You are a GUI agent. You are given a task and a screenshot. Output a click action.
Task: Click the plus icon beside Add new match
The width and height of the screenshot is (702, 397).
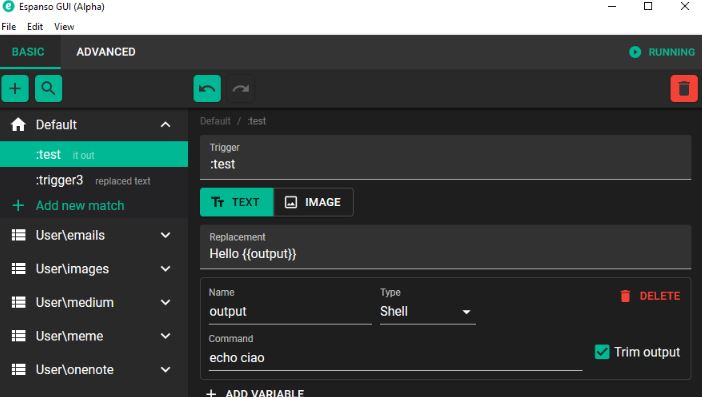click(18, 205)
